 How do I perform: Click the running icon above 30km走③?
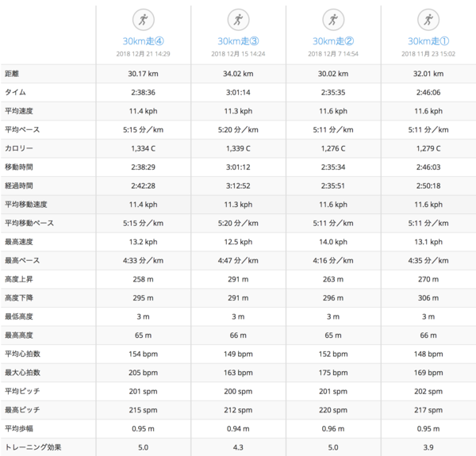(238, 20)
